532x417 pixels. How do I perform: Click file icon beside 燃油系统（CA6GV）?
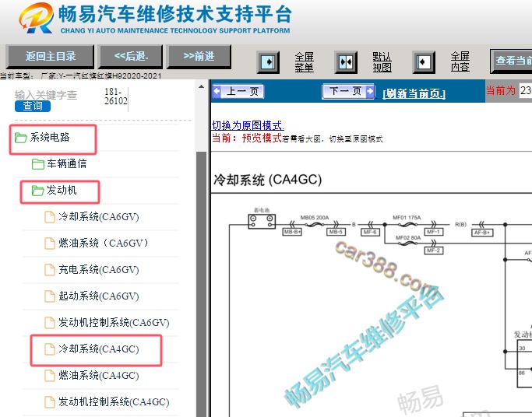(x=50, y=244)
